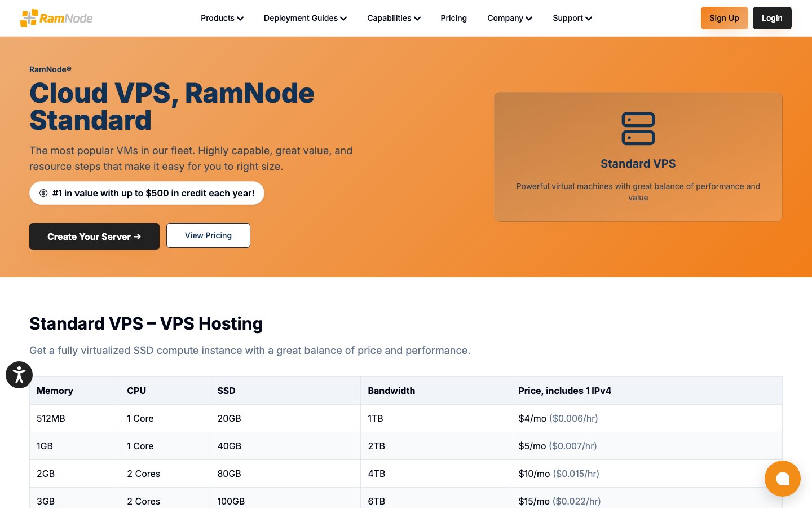Click the Standard VPS card

(638, 157)
